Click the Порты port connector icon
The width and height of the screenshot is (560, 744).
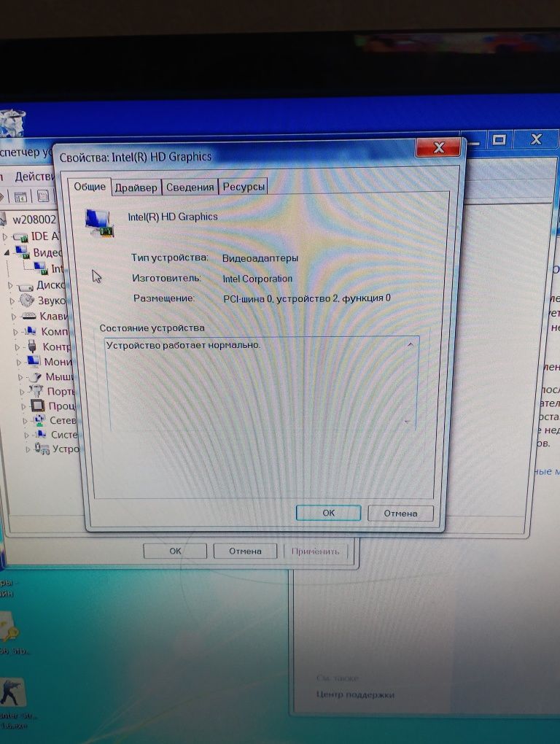point(36,391)
